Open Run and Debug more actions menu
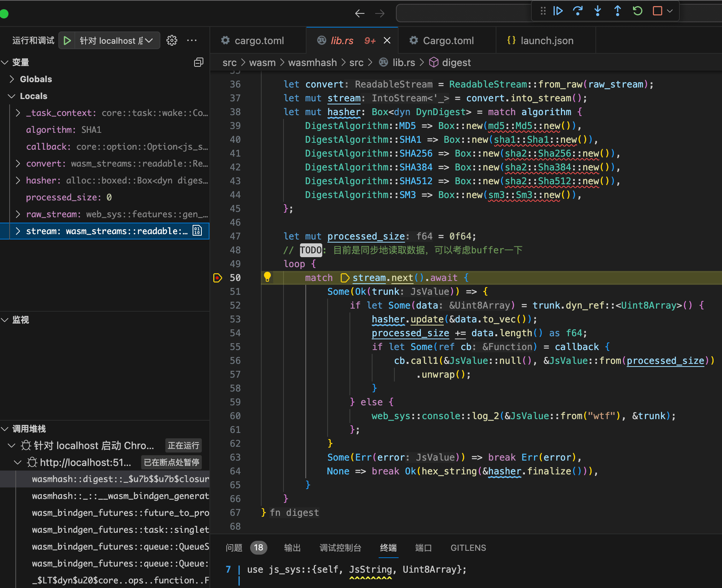The width and height of the screenshot is (722, 588). click(x=192, y=40)
